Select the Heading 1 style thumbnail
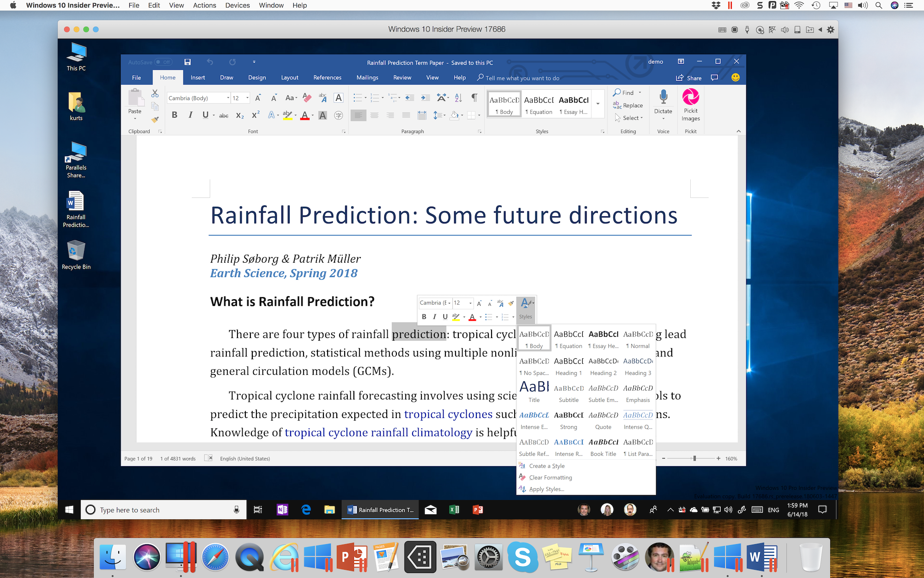 (x=568, y=366)
